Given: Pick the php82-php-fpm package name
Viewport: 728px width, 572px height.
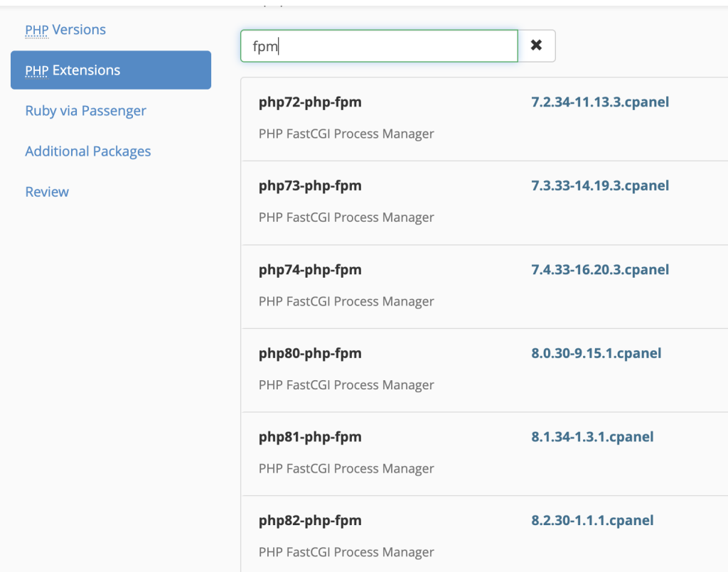Looking at the screenshot, I should click(310, 521).
